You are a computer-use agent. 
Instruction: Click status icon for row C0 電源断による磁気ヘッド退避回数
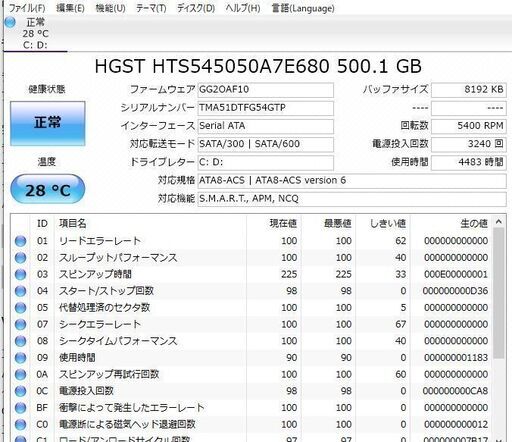click(20, 424)
